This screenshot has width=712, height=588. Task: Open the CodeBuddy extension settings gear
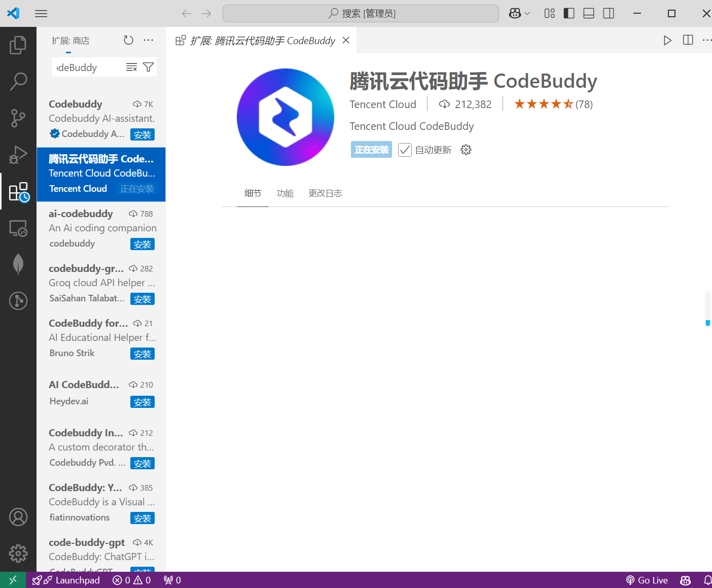[x=466, y=150]
